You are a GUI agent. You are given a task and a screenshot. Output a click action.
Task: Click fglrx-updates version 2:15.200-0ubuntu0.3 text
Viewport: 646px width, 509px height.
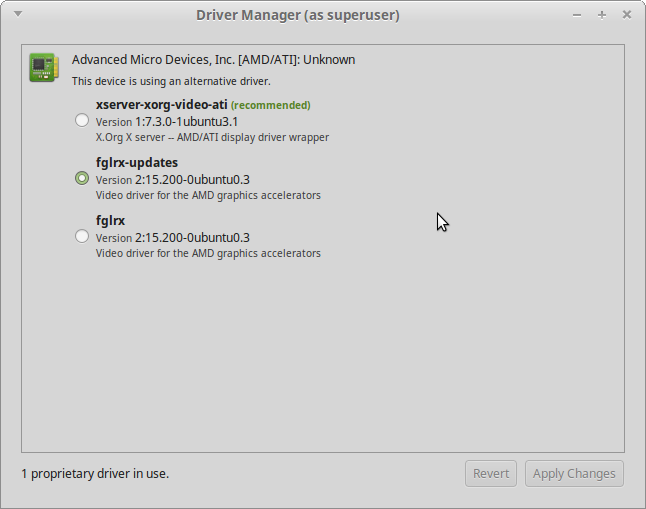pos(192,180)
